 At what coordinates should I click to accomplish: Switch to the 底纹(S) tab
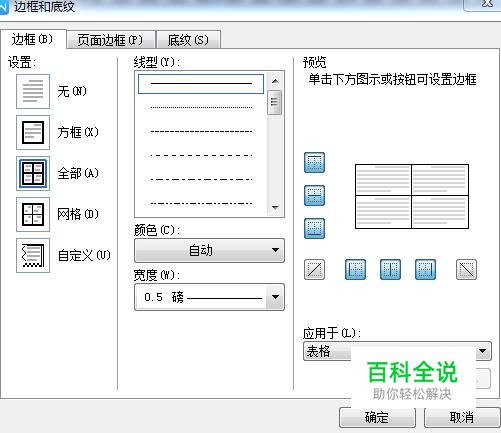(188, 40)
